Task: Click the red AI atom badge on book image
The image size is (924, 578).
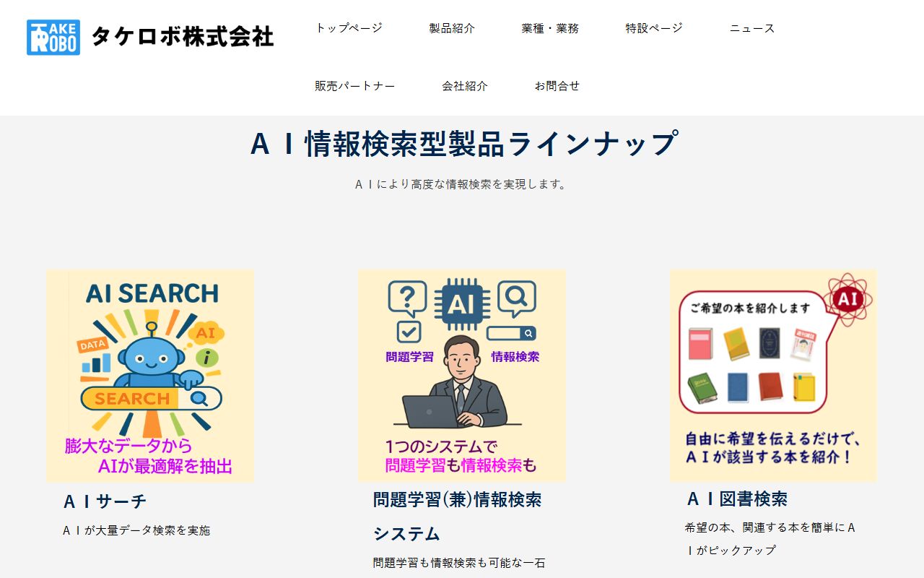Action: (x=848, y=298)
